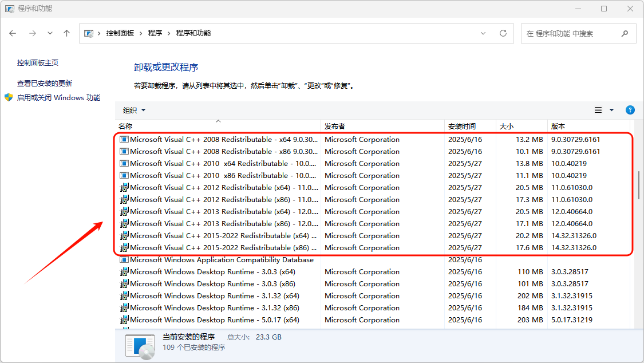Click the control panel icon in address bar
644x363 pixels.
(x=88, y=33)
